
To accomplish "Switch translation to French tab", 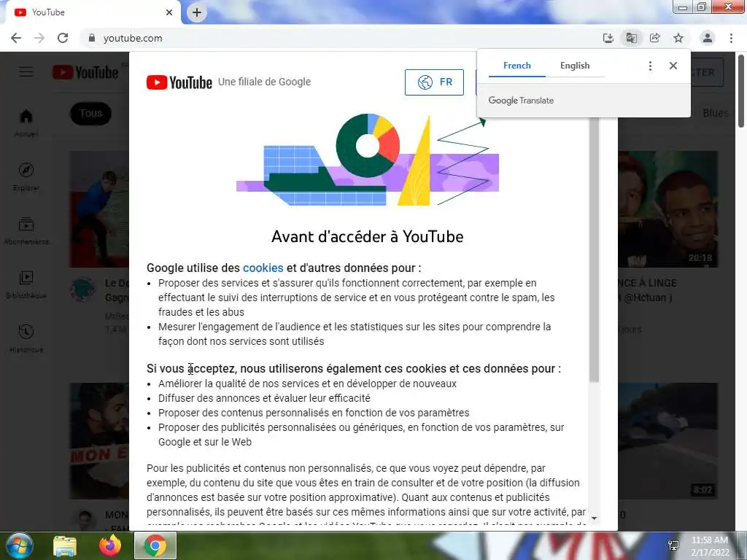I will (517, 66).
